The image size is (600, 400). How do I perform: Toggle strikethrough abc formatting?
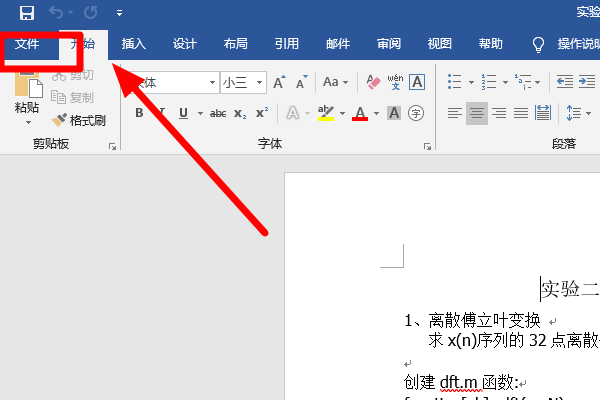218,113
